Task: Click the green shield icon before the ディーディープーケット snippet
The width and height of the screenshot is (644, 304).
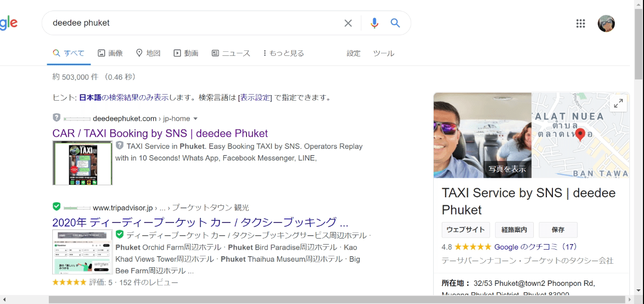Action: coord(120,234)
